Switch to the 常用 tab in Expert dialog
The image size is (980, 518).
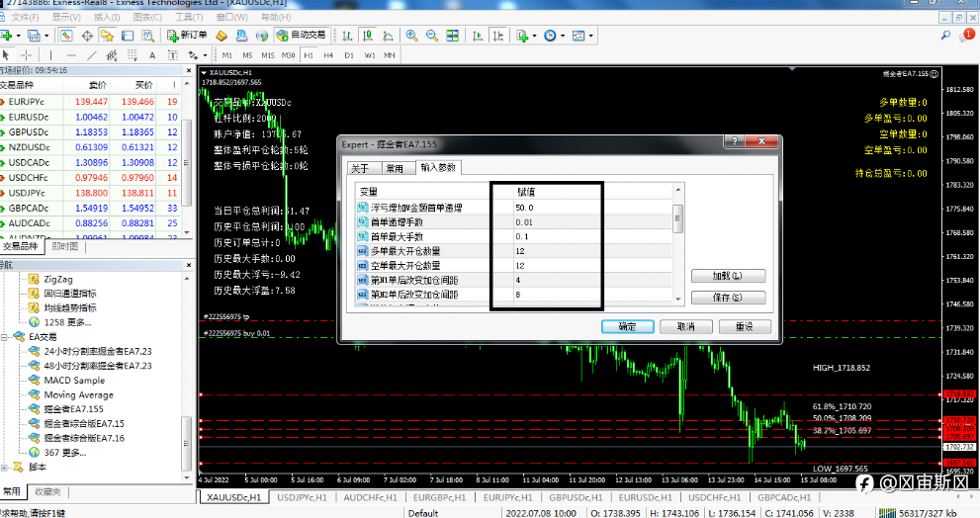pyautogui.click(x=397, y=169)
